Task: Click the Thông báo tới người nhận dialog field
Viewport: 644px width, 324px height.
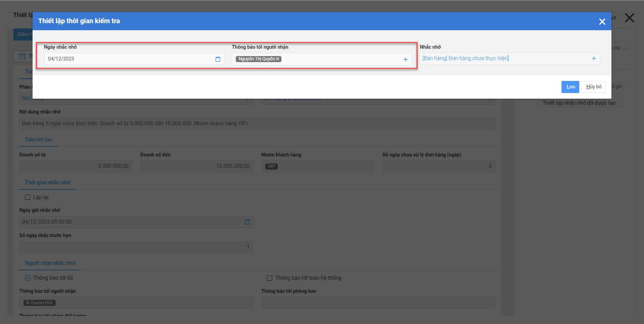Action: pos(321,59)
